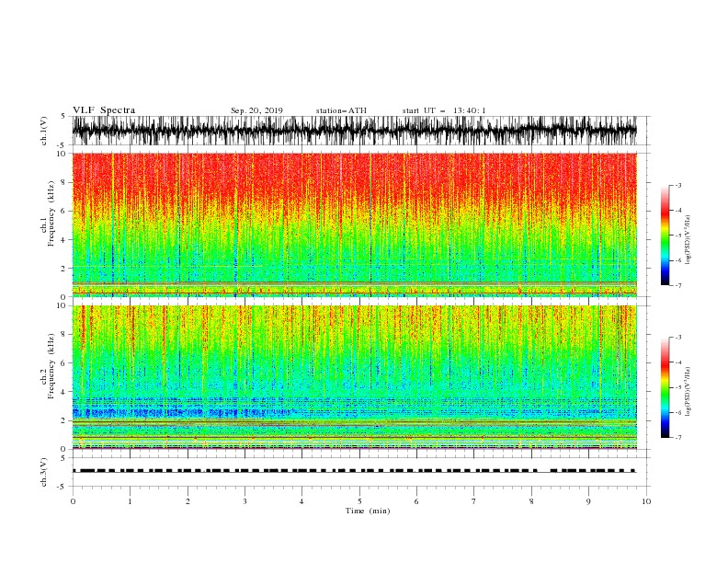The height and width of the screenshot is (563, 728).
Task: Click the 'VLF Spectra' title text
Action: coord(104,110)
